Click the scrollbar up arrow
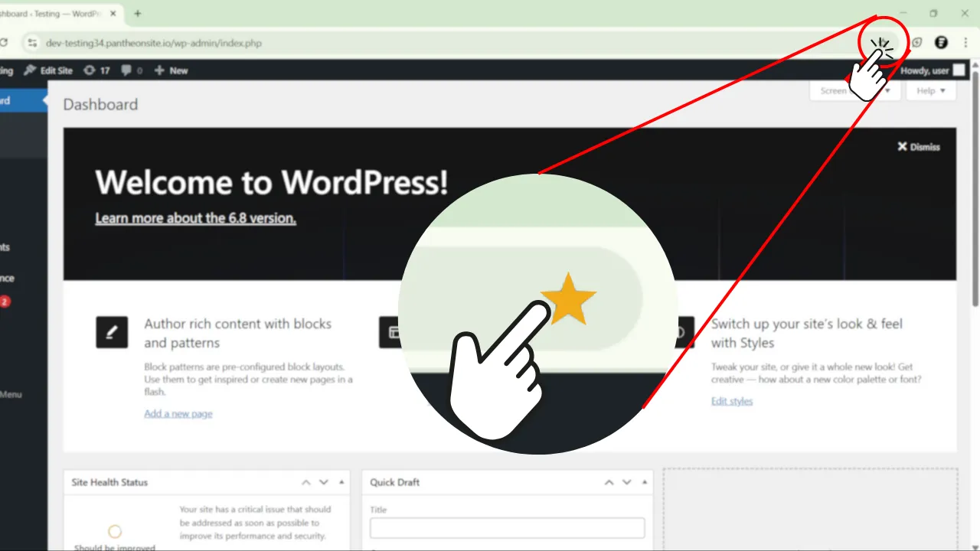980x551 pixels. pyautogui.click(x=975, y=66)
